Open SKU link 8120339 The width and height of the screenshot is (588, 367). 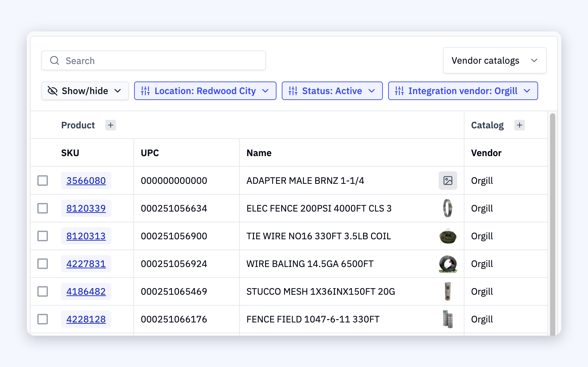click(86, 208)
